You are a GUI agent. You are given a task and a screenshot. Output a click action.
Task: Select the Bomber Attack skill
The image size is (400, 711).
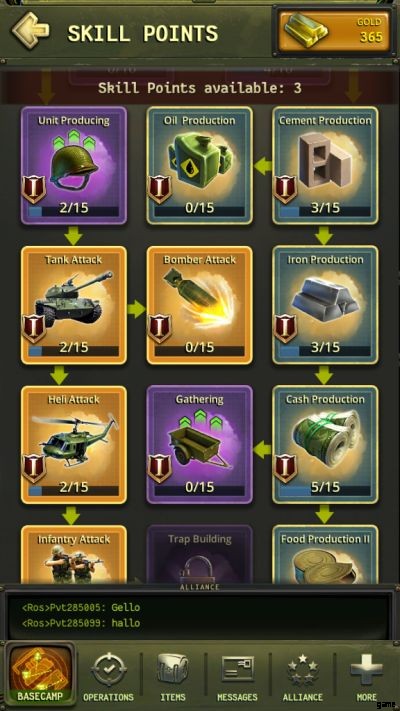(x=200, y=305)
